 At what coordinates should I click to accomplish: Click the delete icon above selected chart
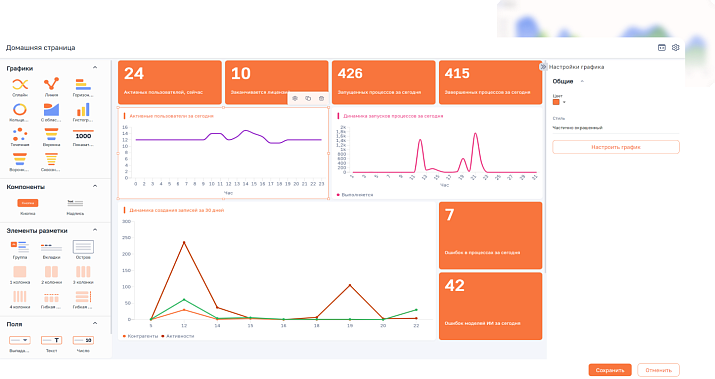click(x=321, y=99)
